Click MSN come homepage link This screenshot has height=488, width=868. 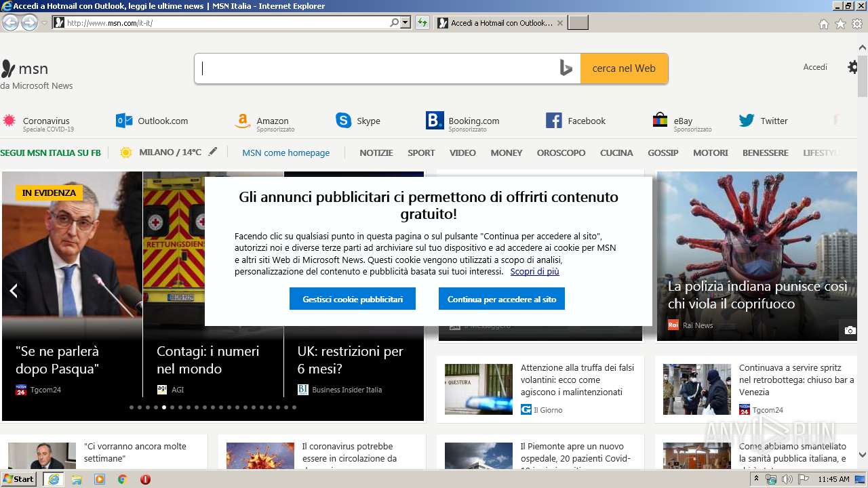pyautogui.click(x=286, y=152)
